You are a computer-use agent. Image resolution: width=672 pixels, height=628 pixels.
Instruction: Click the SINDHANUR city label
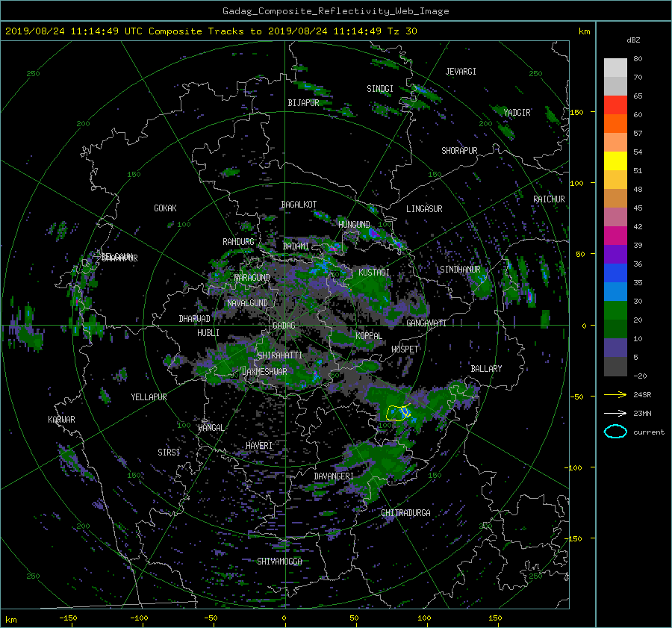(460, 270)
